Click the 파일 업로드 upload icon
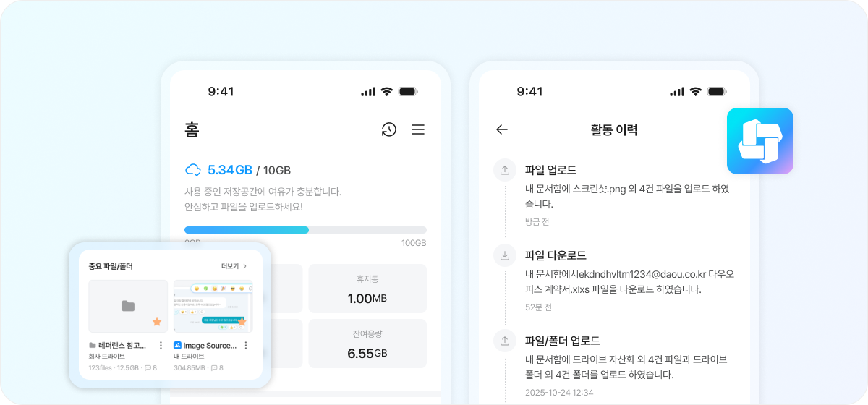This screenshot has height=405, width=868. (x=505, y=170)
